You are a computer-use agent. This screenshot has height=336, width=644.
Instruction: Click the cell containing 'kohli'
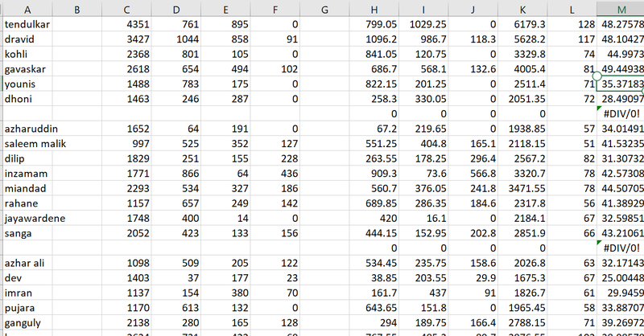(x=27, y=54)
